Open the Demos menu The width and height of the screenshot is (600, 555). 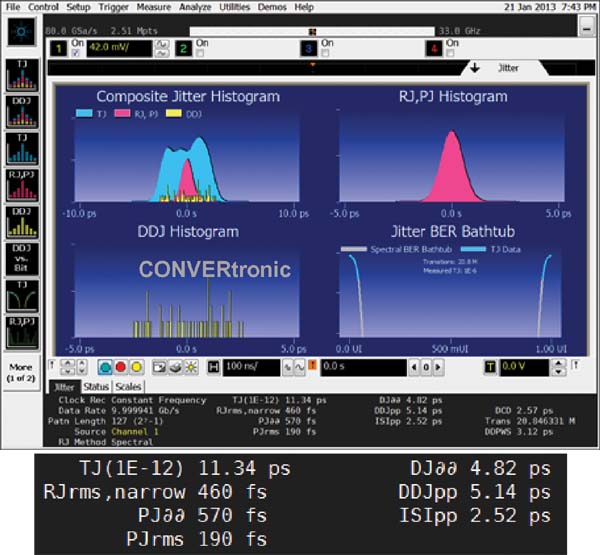[x=272, y=7]
